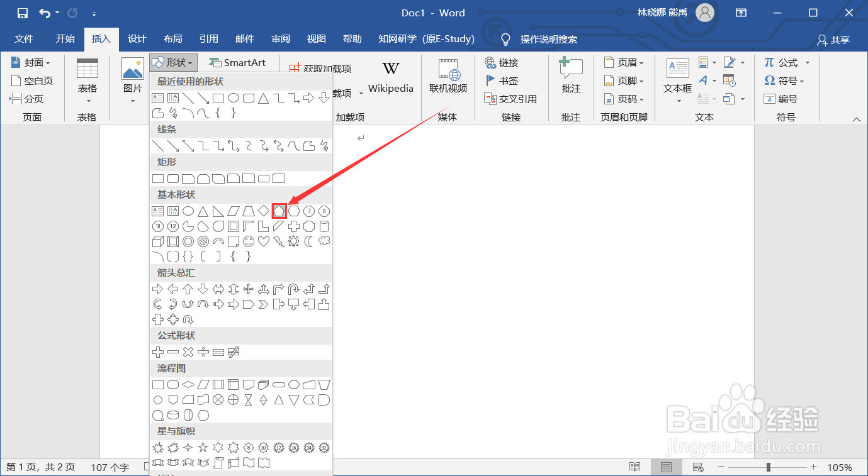Image resolution: width=868 pixels, height=476 pixels.
Task: Select the division sign shape
Action: click(x=203, y=351)
